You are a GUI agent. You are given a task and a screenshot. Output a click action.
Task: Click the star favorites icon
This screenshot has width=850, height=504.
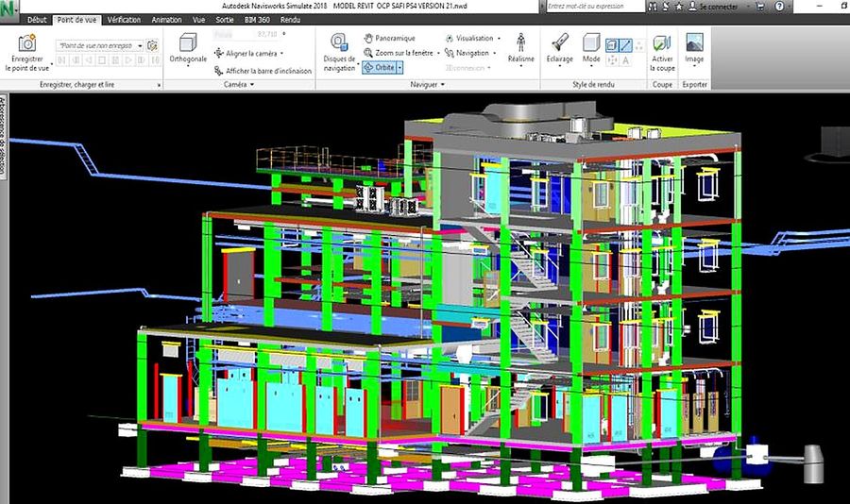679,7
